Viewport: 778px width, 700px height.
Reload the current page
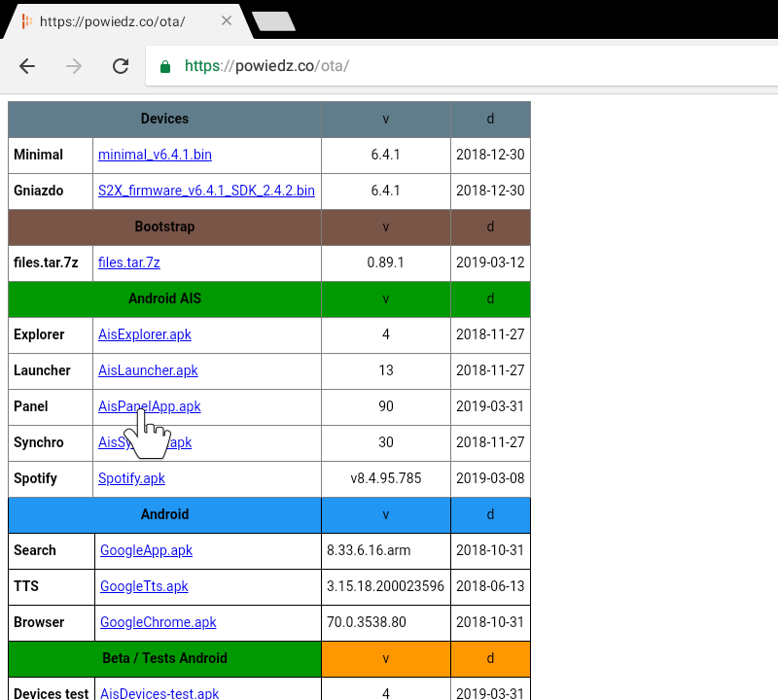pos(120,66)
